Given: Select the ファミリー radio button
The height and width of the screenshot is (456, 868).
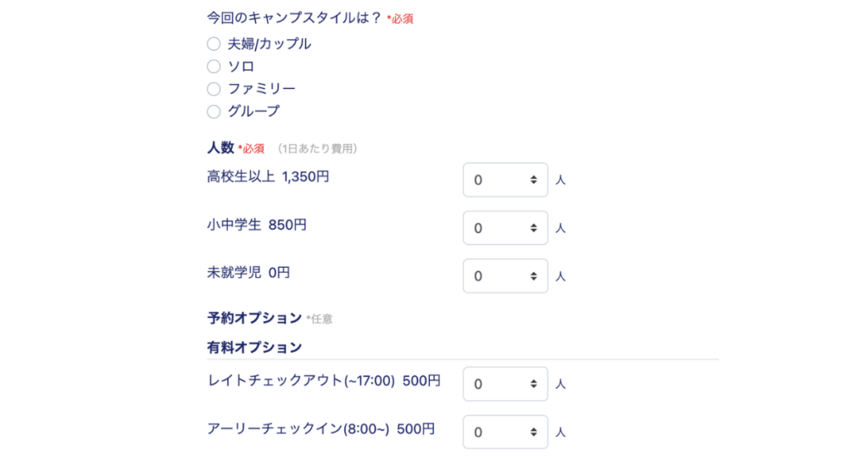Looking at the screenshot, I should 214,89.
